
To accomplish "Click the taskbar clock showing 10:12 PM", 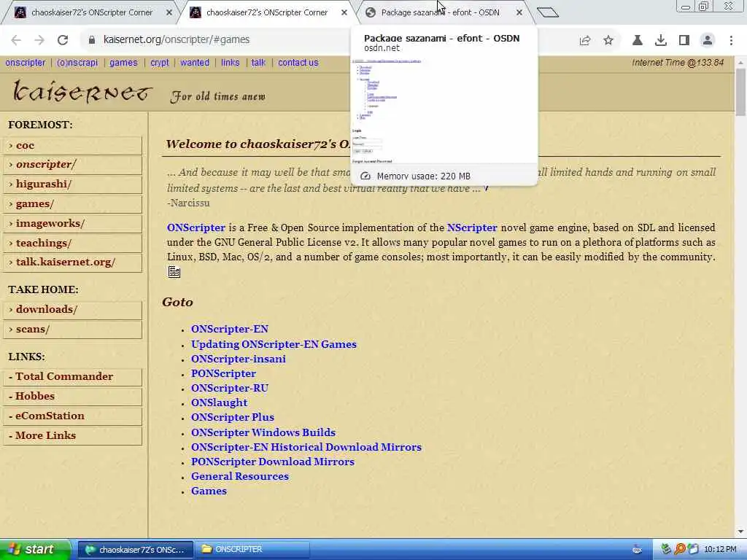I will coord(720,550).
